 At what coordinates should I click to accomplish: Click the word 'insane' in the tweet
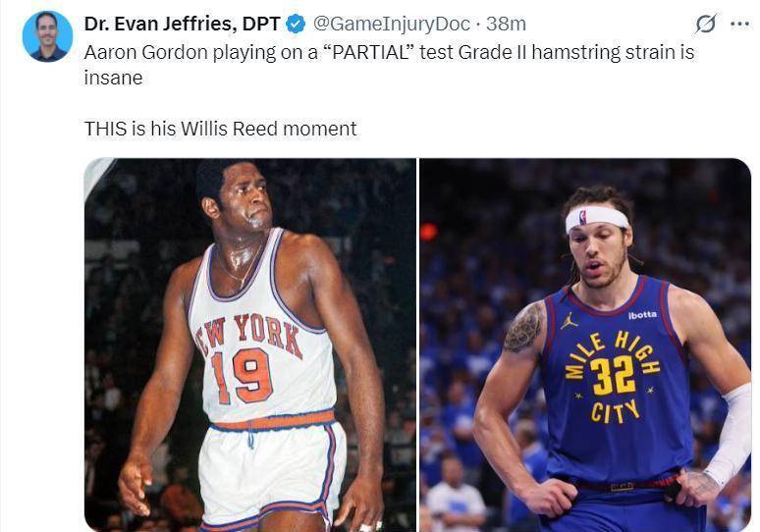[x=114, y=78]
